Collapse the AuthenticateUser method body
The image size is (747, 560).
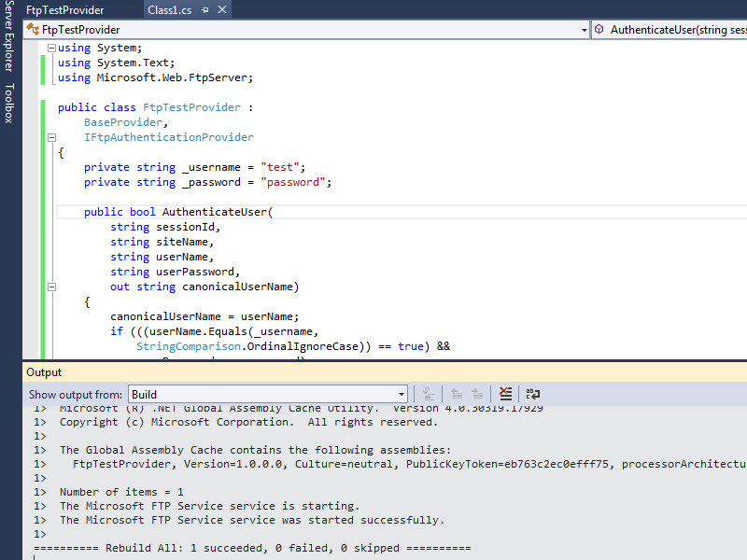click(51, 287)
